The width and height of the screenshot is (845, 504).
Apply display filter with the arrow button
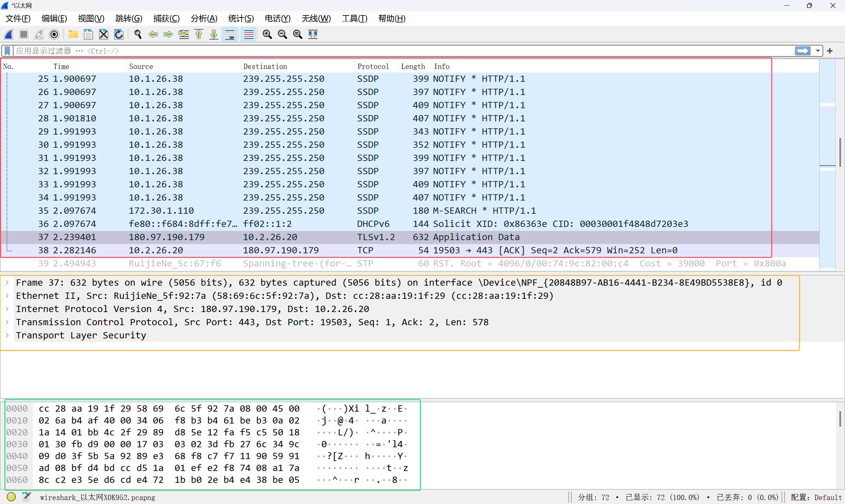tap(802, 51)
